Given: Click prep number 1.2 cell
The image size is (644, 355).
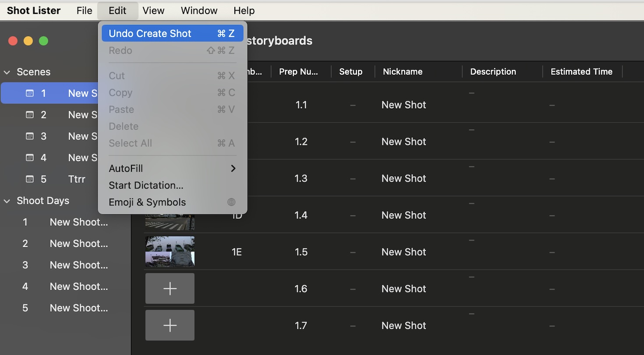Looking at the screenshot, I should 301,142.
